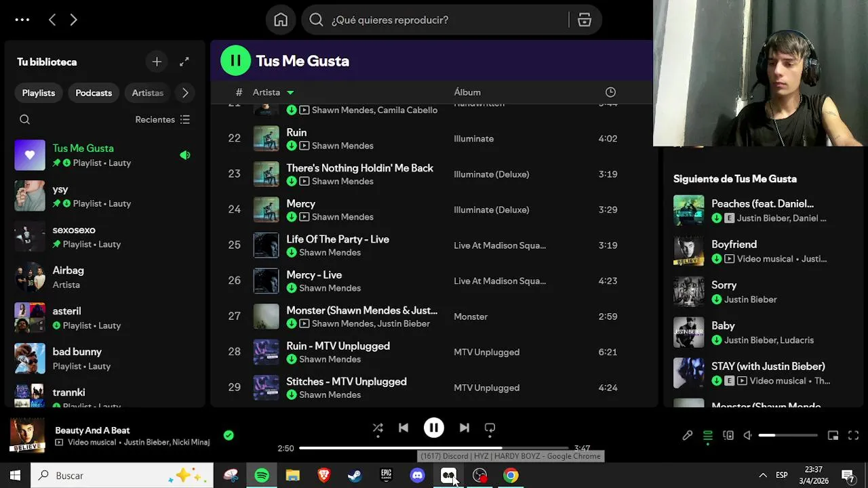Screen dimensions: 868x488
Task: Select the Podcasts filter chip
Action: (x=94, y=93)
